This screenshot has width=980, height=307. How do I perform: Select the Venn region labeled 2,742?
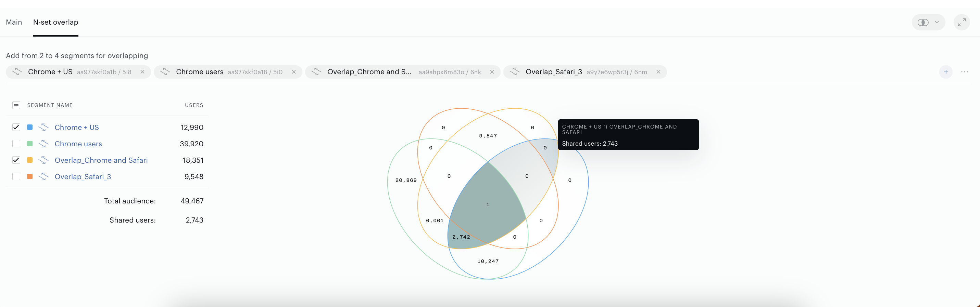click(x=461, y=237)
